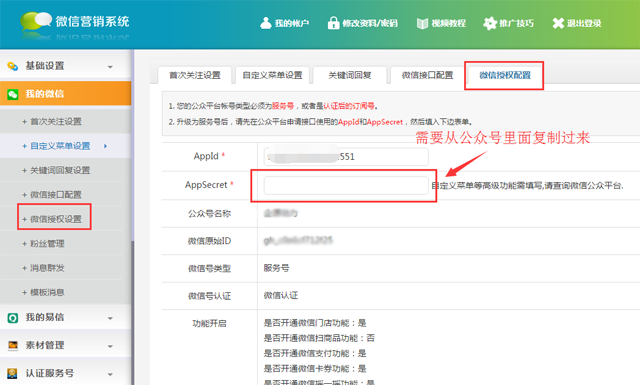Image resolution: width=640 pixels, height=385 pixels.
Task: Click the AppId input field
Action: tap(346, 157)
